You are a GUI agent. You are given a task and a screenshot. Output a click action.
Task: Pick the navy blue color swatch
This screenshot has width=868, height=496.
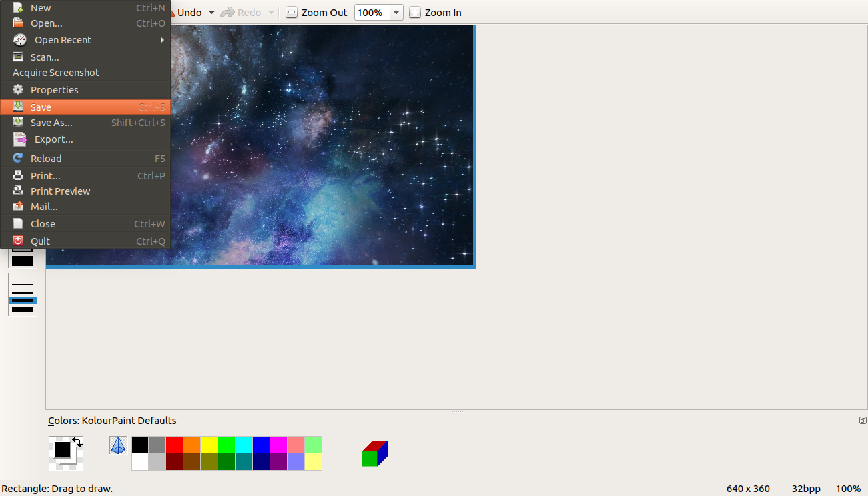tap(262, 462)
